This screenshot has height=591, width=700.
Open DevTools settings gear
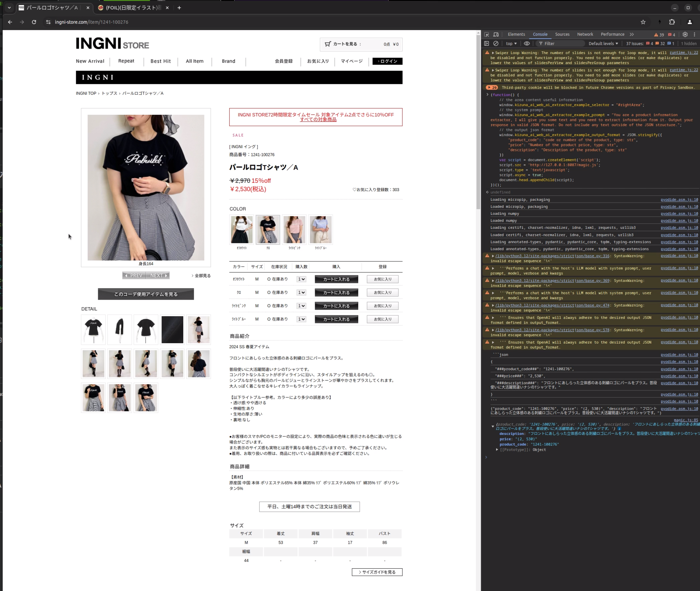click(685, 34)
